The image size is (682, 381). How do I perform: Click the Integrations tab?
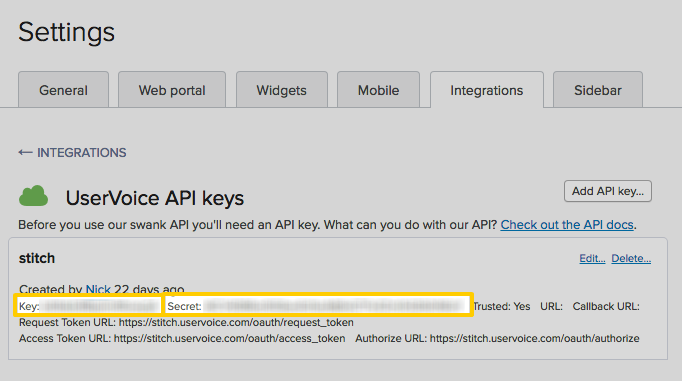tap(487, 90)
